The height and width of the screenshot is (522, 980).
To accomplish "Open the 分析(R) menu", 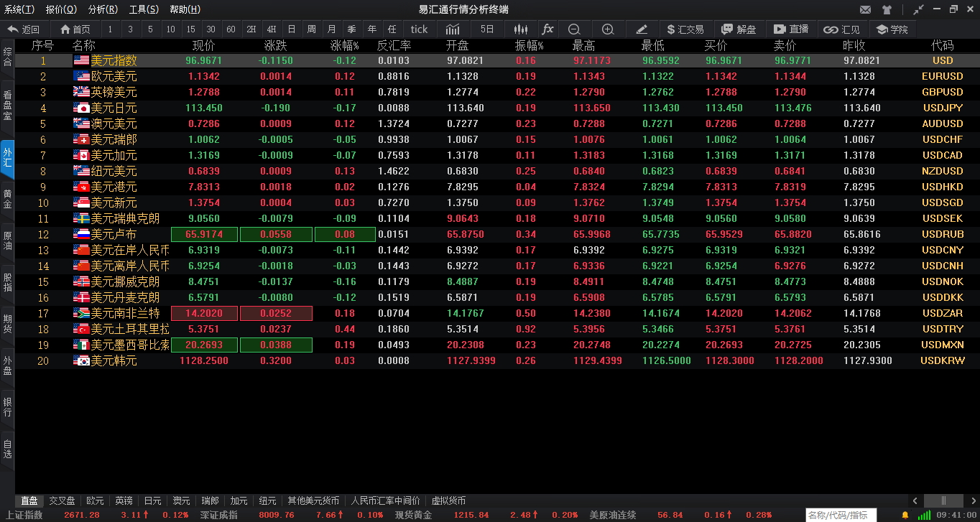I will click(103, 9).
